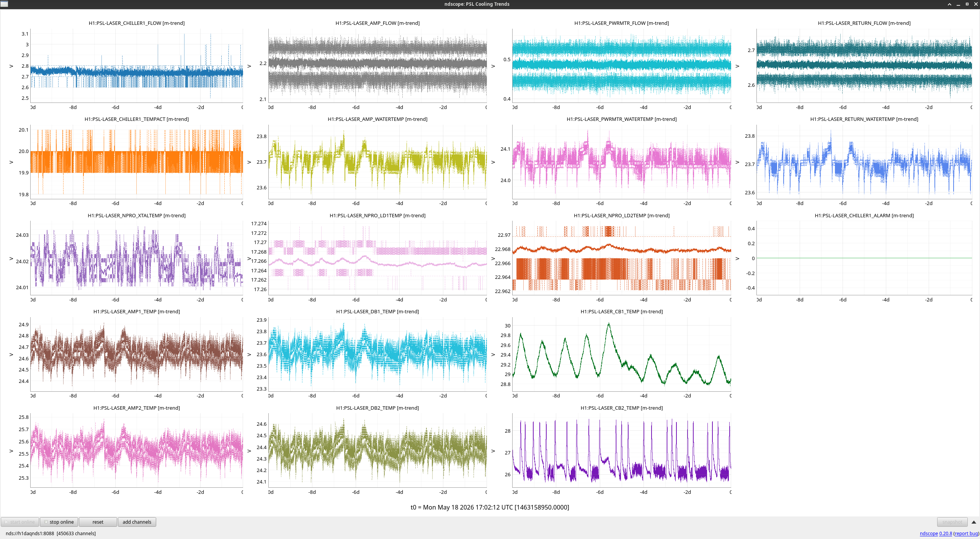980x539 pixels.
Task: Click the H1:PSL-LASER_AMP_WATERTEMP plot title
Action: (377, 119)
